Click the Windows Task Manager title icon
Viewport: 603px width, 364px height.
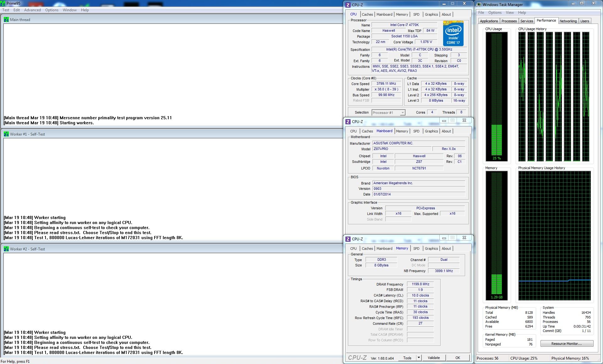[x=479, y=4]
